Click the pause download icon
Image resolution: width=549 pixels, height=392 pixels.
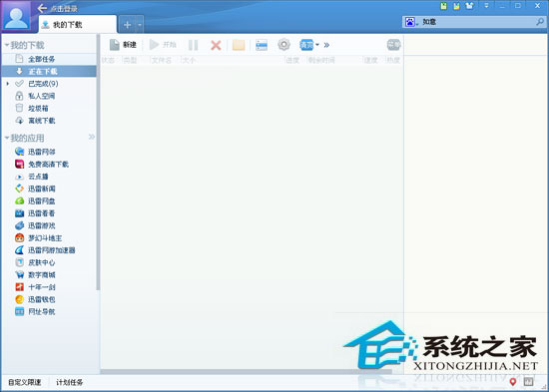pos(193,45)
